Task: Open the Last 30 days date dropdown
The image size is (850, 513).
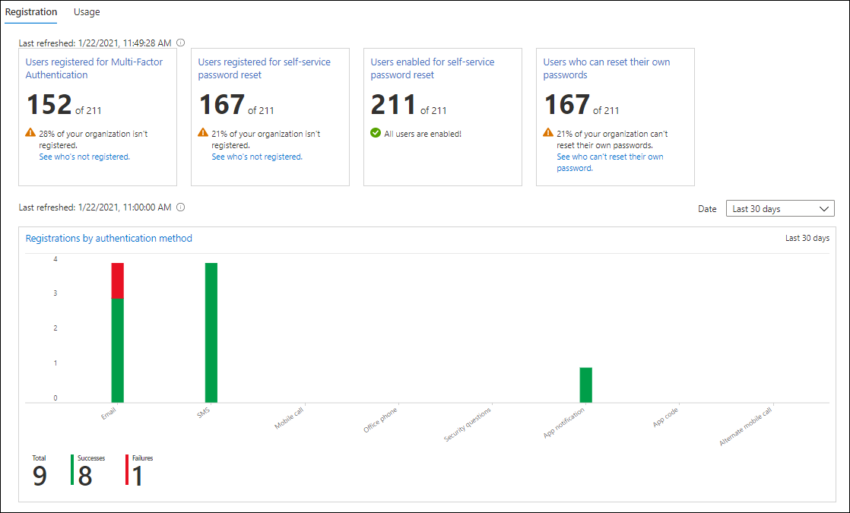Action: (x=780, y=208)
